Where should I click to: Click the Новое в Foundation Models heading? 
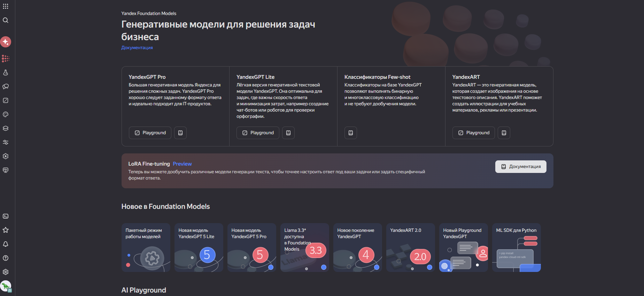(x=166, y=206)
